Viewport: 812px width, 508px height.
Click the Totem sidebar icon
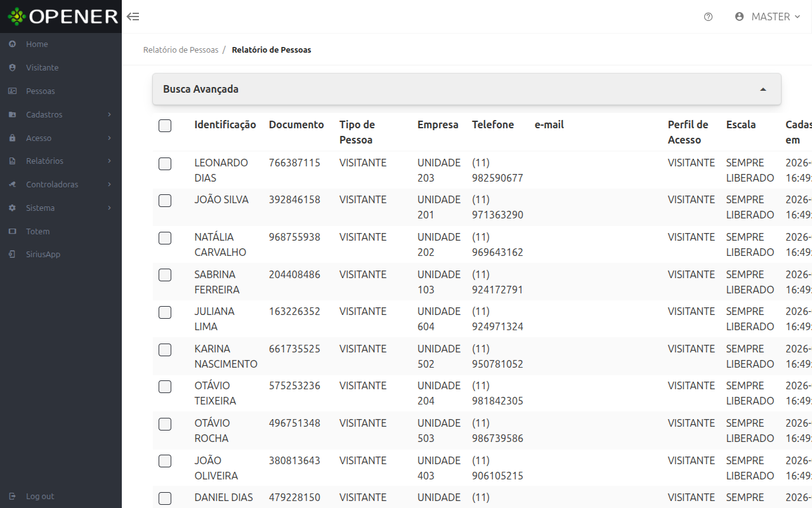(12, 232)
